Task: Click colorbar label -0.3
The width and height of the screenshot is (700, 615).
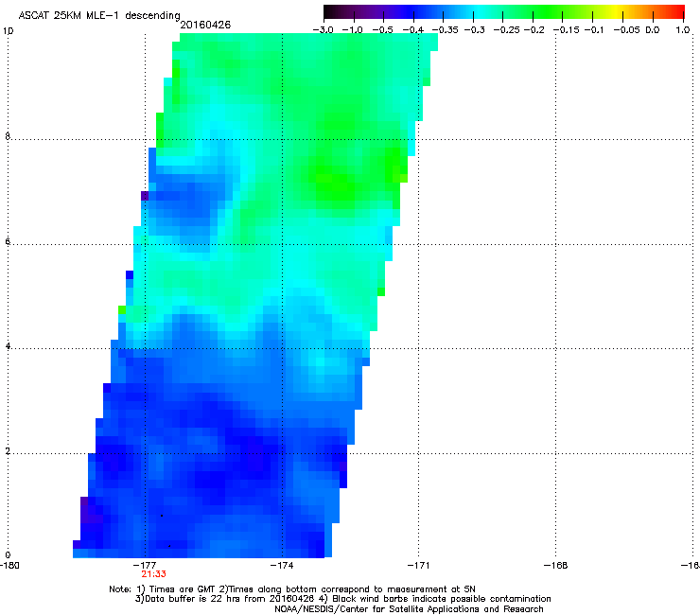Action: pos(475,30)
